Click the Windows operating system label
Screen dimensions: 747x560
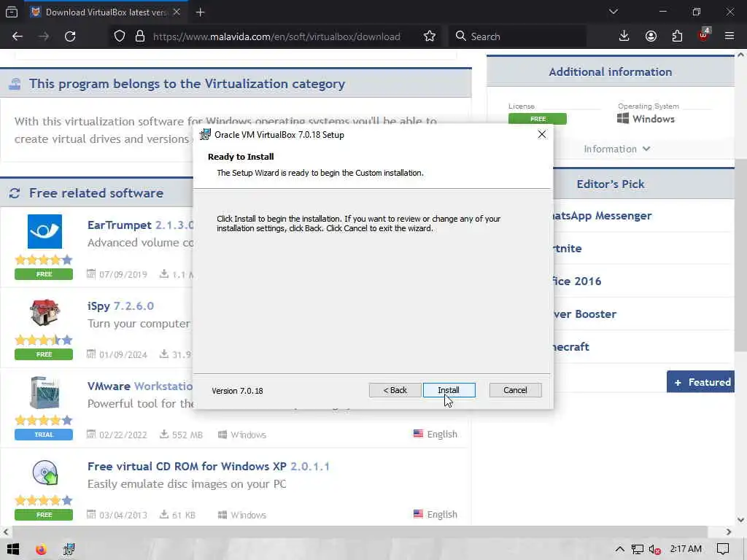[646, 119]
